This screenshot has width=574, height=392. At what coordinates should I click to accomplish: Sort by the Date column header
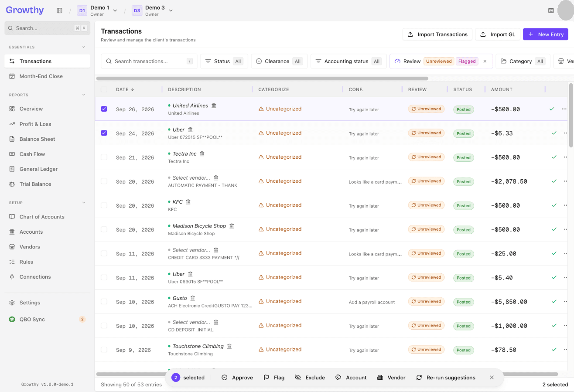click(125, 89)
